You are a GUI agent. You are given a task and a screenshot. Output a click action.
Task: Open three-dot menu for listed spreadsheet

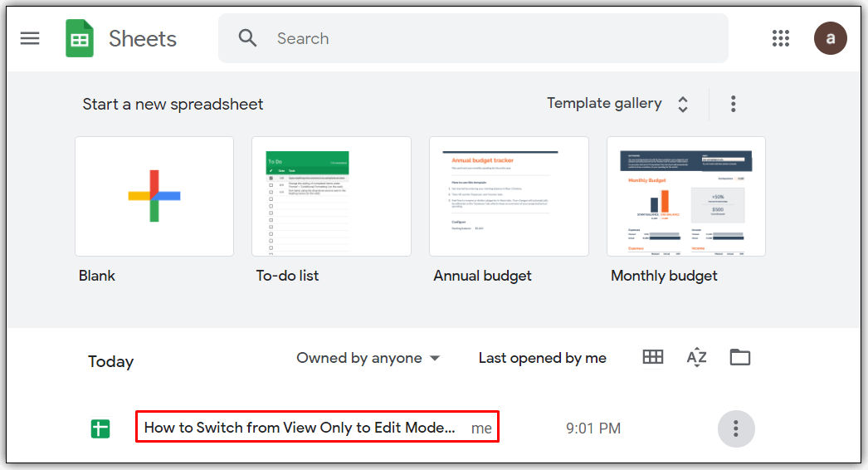tap(735, 428)
